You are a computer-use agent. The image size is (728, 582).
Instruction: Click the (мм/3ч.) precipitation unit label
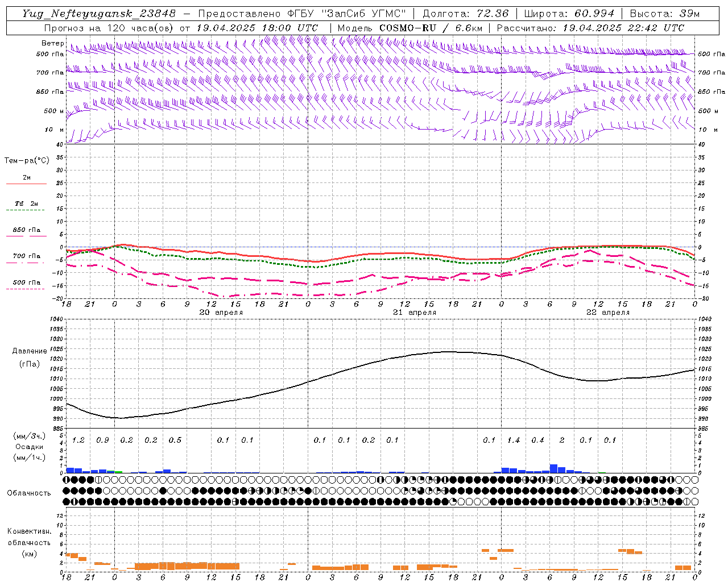pyautogui.click(x=29, y=436)
